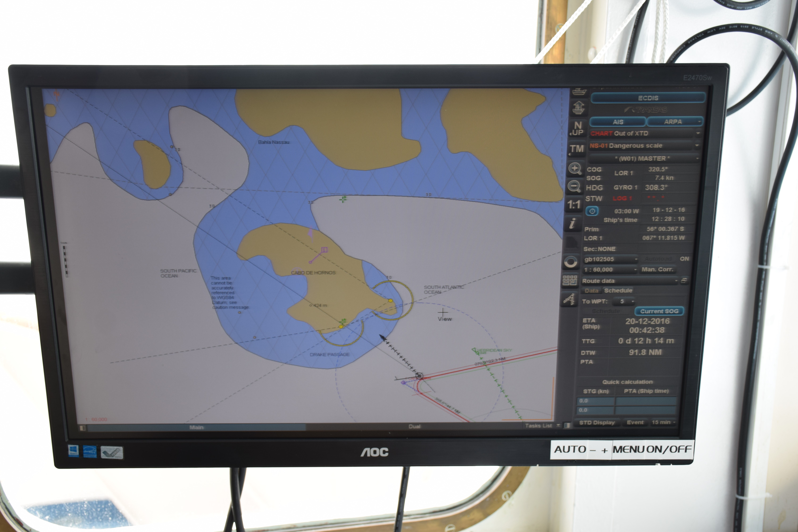Screen dimensions: 798x532
Task: Select the Dual panel tab
Action: tap(414, 427)
